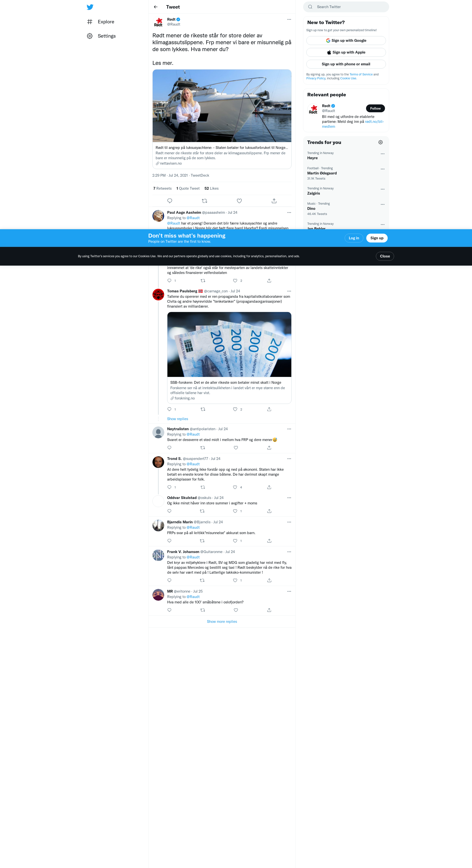Like MR's tweet

click(236, 610)
